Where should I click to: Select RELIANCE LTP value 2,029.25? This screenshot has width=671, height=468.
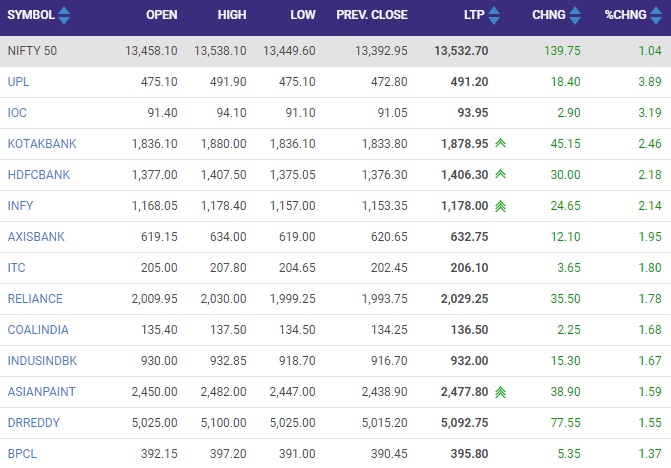coord(465,299)
